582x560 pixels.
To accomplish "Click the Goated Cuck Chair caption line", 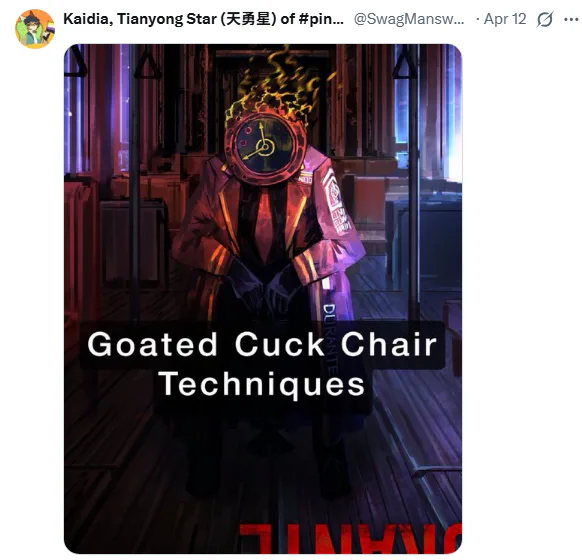I will (262, 345).
